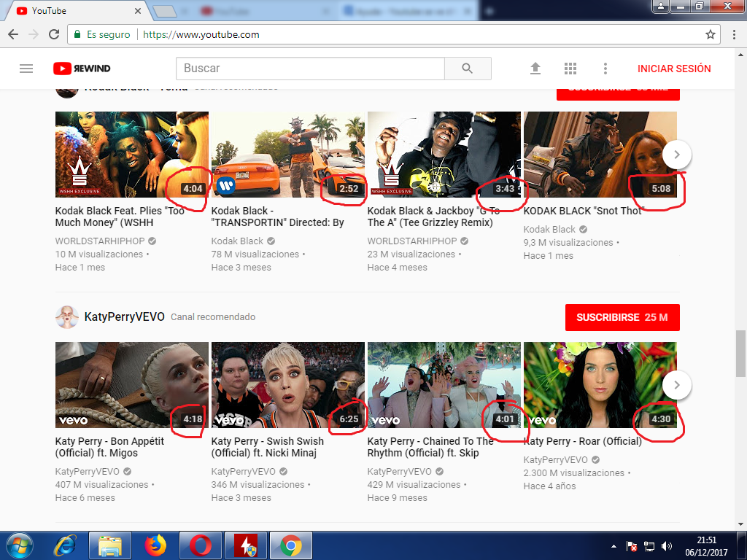
Task: Click the tray volume speaker icon
Action: pyautogui.click(x=667, y=546)
